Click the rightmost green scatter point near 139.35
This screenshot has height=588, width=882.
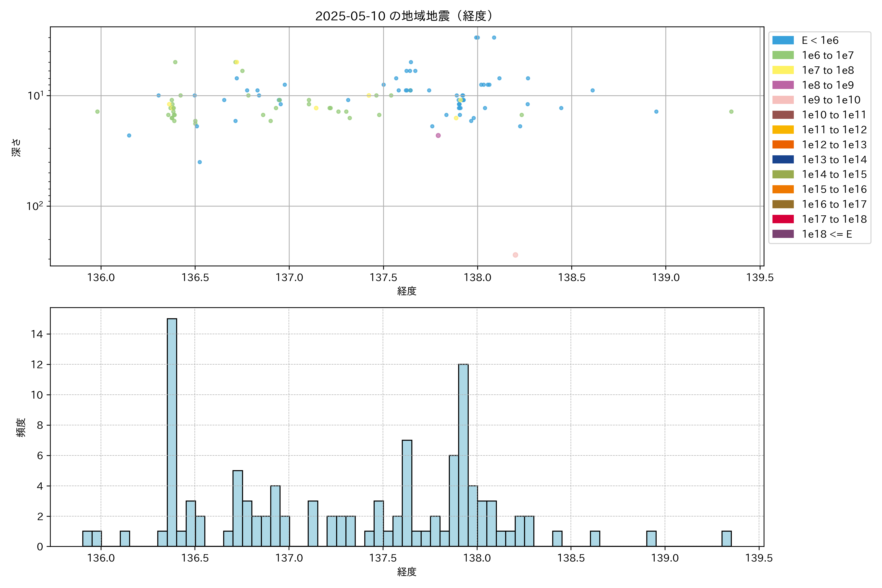[731, 112]
